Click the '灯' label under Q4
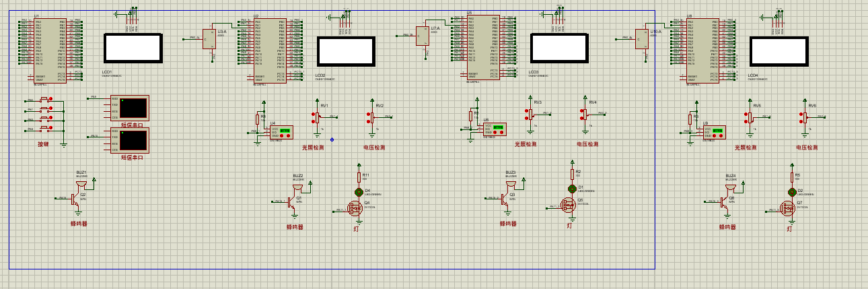The height and width of the screenshot is (289, 868). (x=357, y=229)
